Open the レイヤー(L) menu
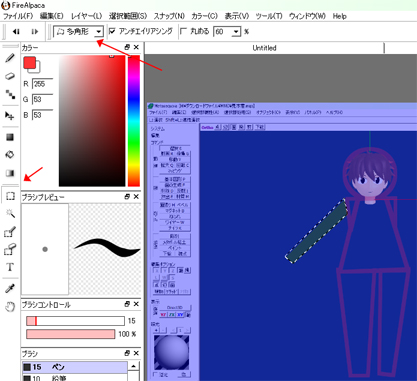Screen dimensions: 417x381 86,16
